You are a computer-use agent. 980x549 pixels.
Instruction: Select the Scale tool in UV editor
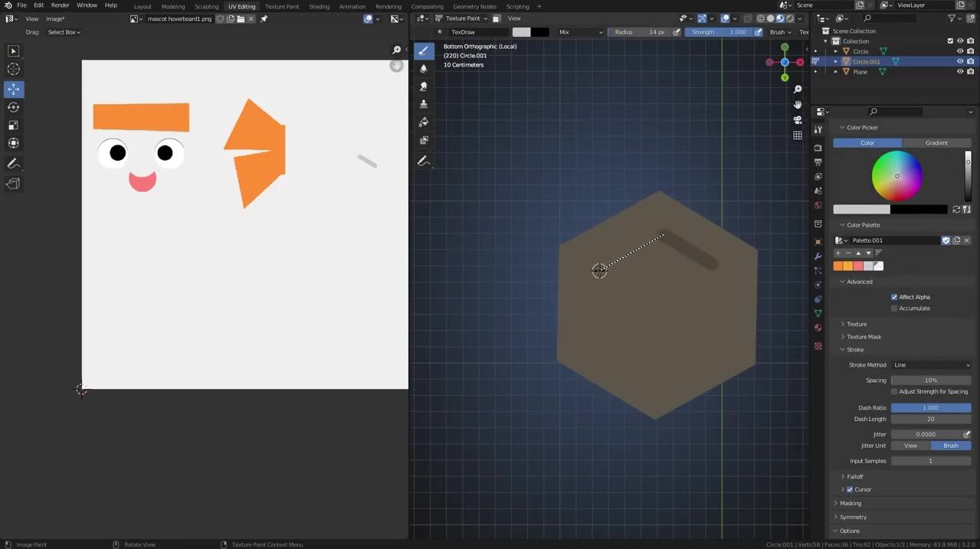(x=14, y=126)
